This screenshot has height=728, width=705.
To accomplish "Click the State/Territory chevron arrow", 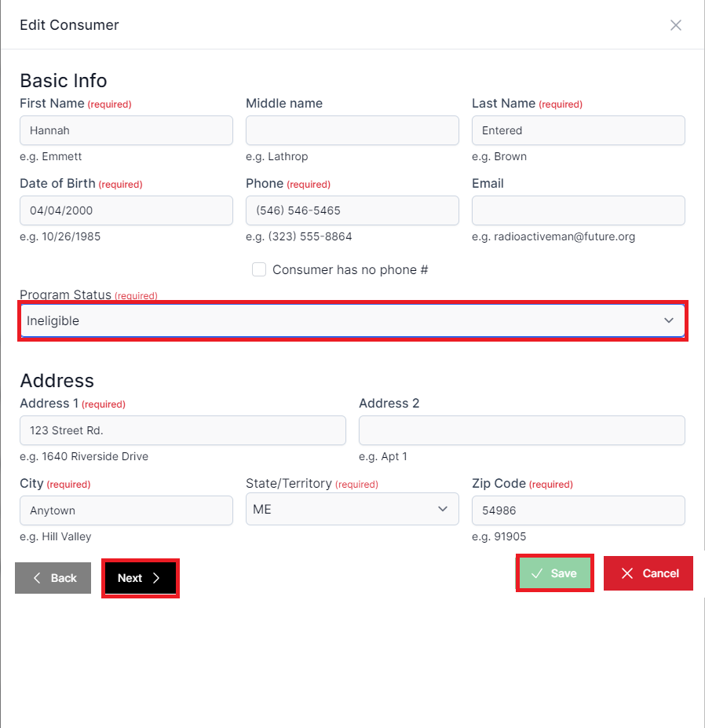I will [x=442, y=510].
